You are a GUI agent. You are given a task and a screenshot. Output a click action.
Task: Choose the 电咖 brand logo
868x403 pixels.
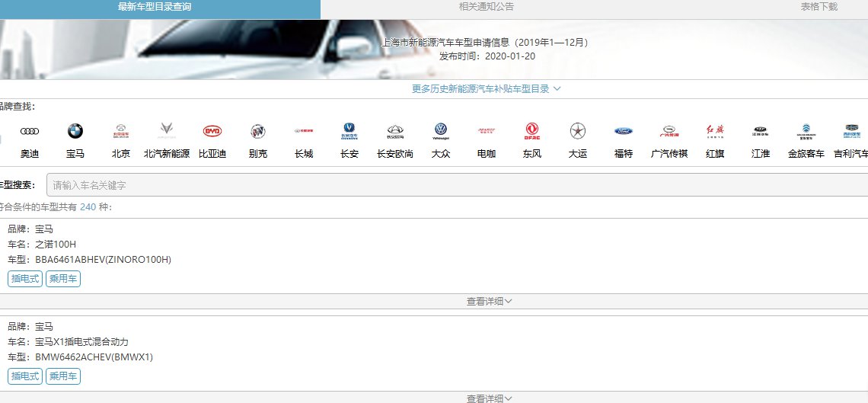(x=487, y=131)
